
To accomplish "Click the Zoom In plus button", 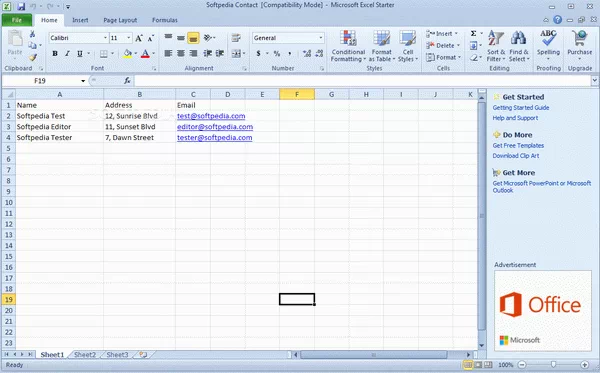I will point(584,365).
